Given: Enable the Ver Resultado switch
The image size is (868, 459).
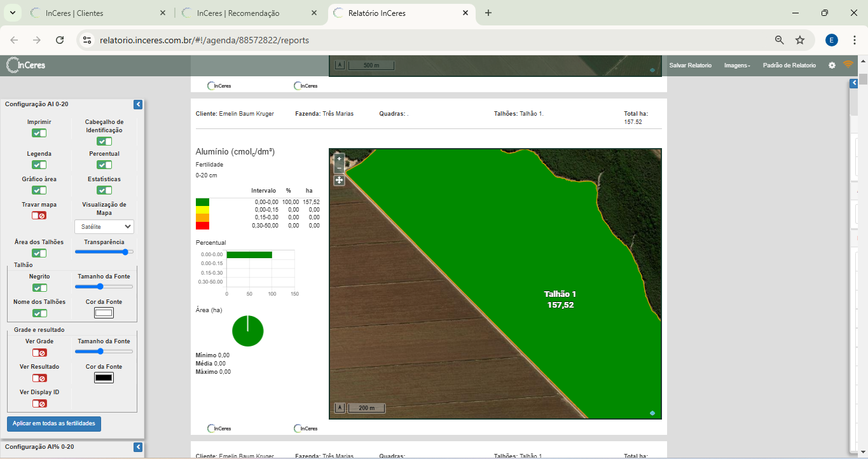Looking at the screenshot, I should coord(39,378).
